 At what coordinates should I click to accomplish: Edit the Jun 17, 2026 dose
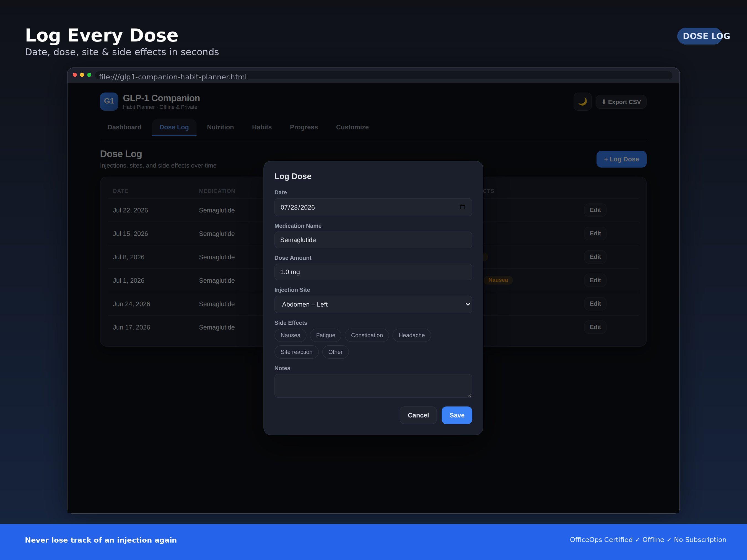(x=595, y=327)
